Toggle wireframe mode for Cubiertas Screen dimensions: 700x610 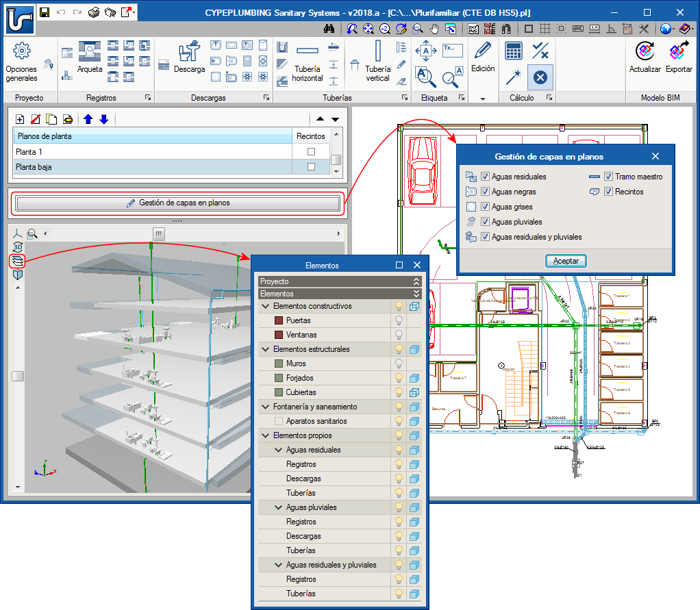(x=414, y=392)
